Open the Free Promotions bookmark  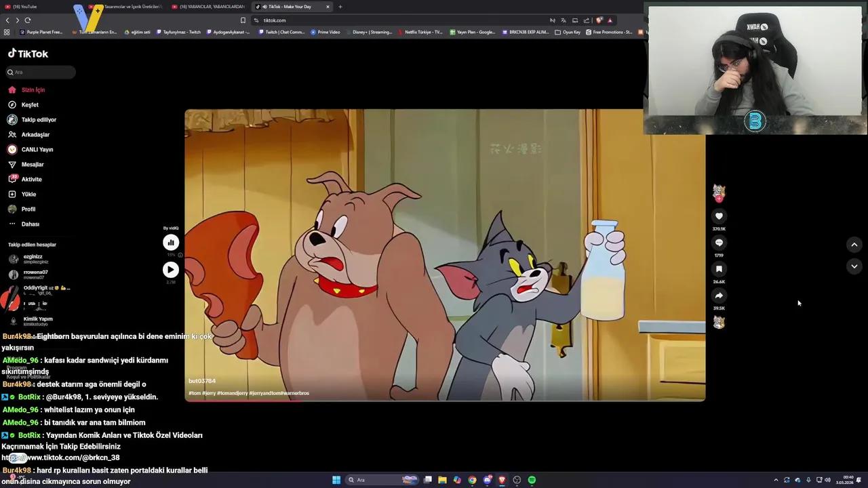pyautogui.click(x=609, y=32)
